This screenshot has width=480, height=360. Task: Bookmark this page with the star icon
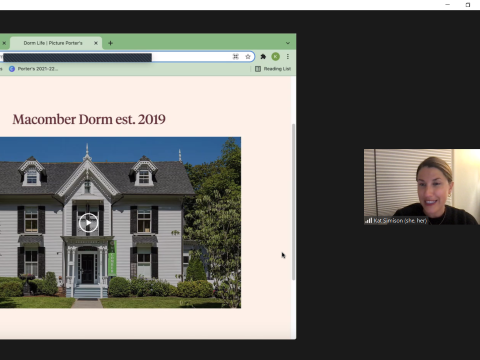[248, 57]
